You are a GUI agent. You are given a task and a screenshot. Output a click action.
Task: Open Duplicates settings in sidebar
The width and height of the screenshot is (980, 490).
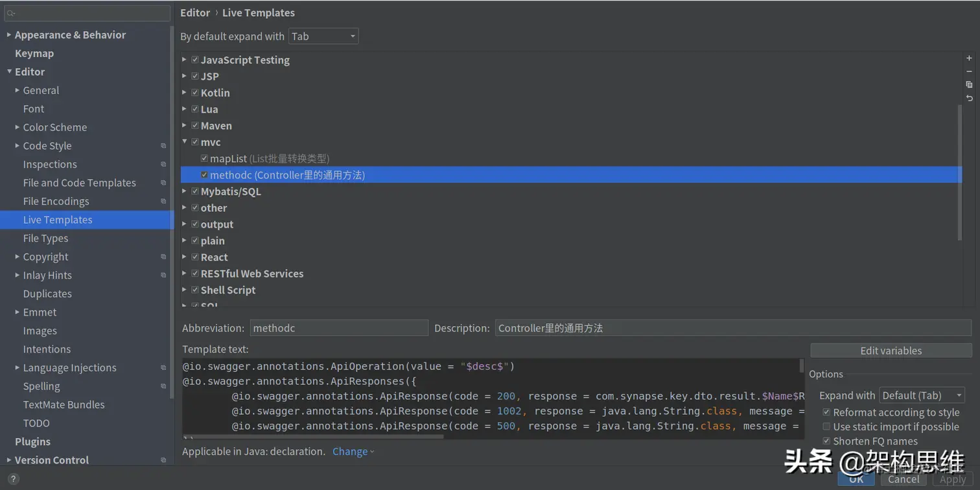[47, 294]
